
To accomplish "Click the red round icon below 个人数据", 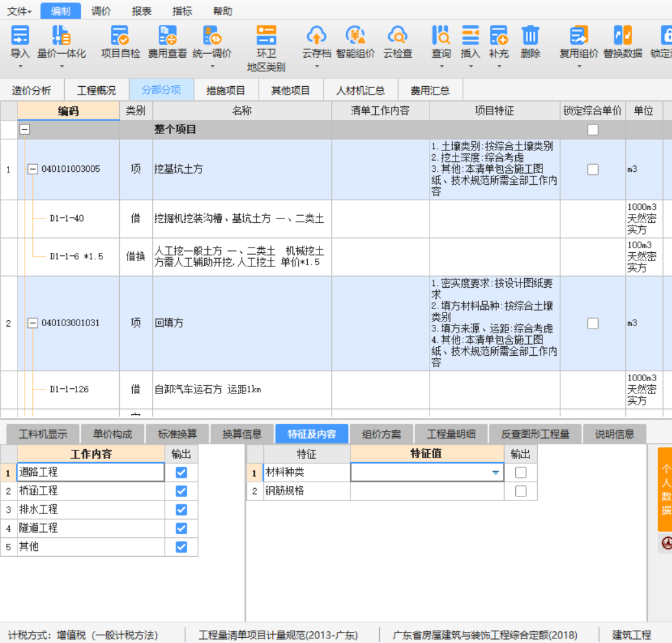I will point(666,543).
